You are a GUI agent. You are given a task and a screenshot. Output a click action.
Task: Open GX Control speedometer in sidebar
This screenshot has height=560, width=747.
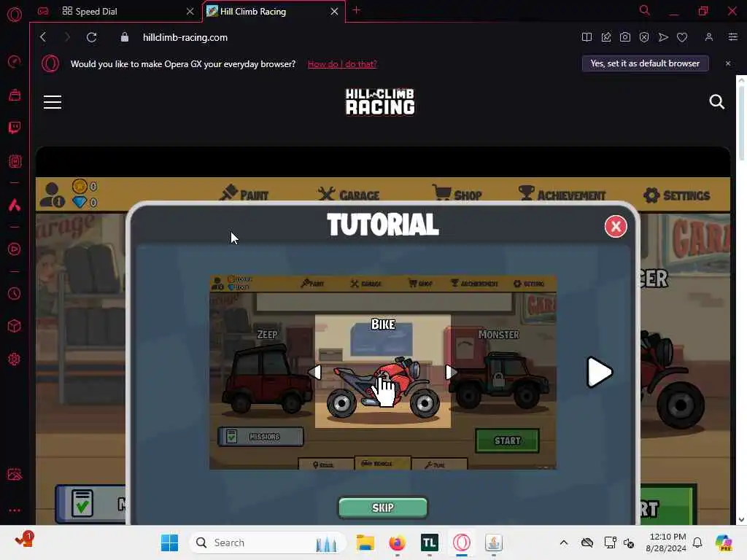pos(15,61)
